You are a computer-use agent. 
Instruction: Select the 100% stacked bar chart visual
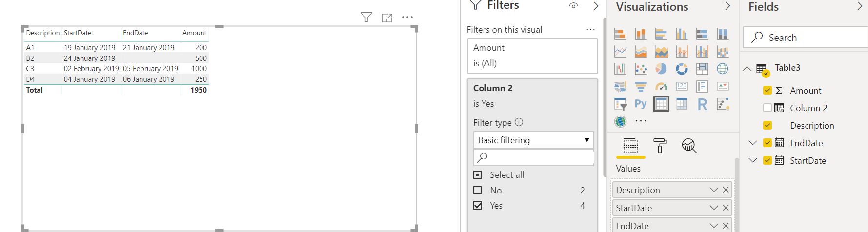[x=702, y=34]
